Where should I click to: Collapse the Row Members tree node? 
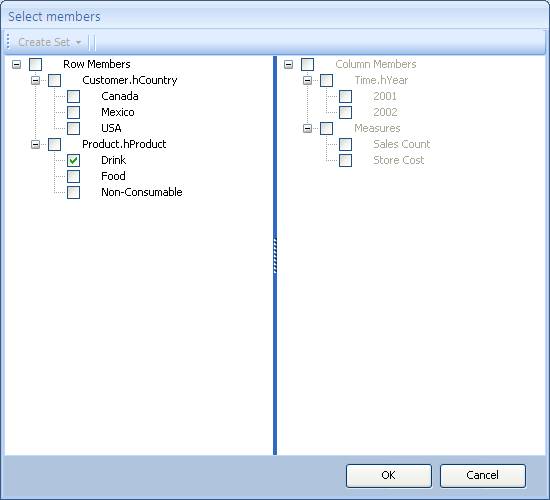click(x=16, y=64)
